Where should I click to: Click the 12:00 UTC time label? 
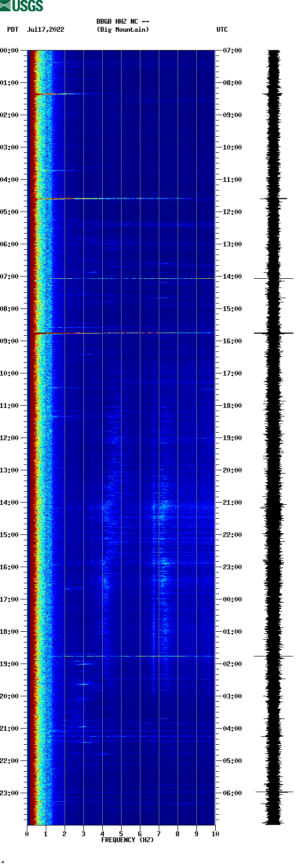pyautogui.click(x=232, y=212)
